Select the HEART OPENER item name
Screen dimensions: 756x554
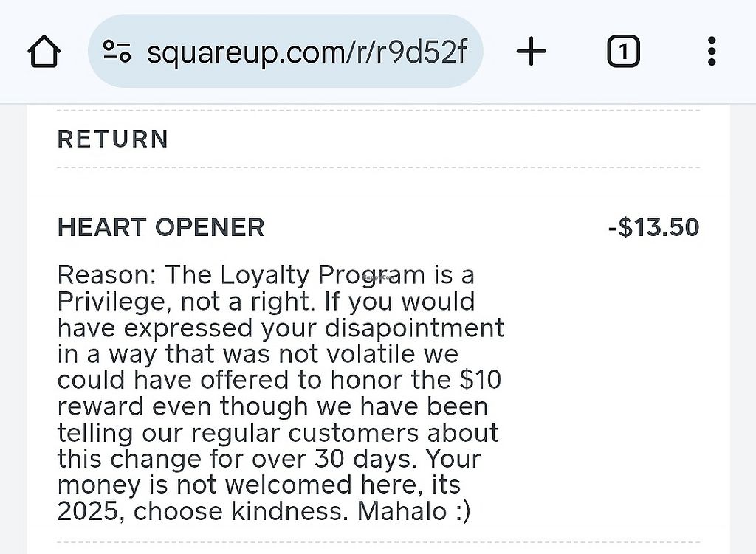point(161,227)
